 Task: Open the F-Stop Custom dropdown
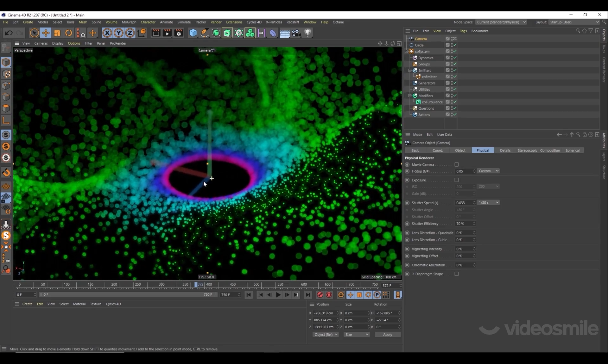tap(488, 171)
